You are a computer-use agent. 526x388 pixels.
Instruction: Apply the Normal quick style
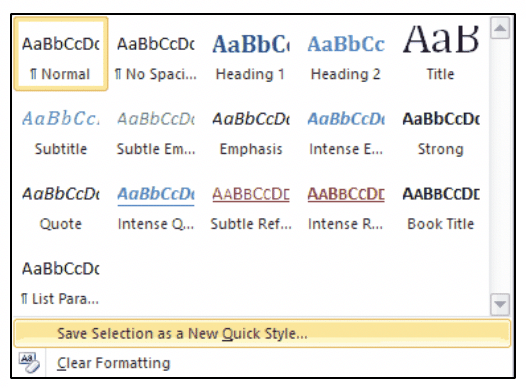coord(61,54)
